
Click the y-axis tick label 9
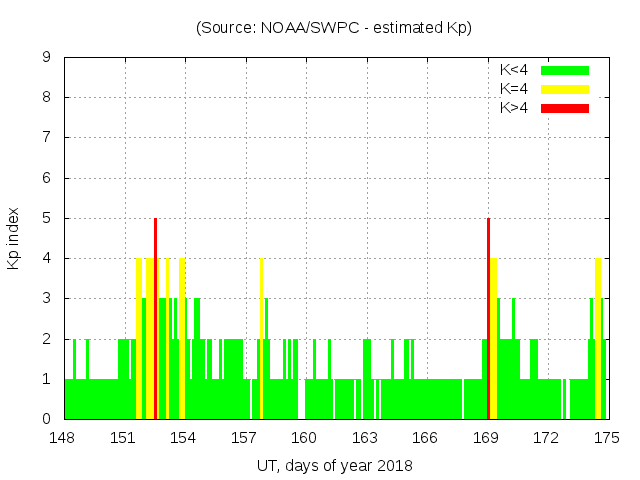click(47, 57)
